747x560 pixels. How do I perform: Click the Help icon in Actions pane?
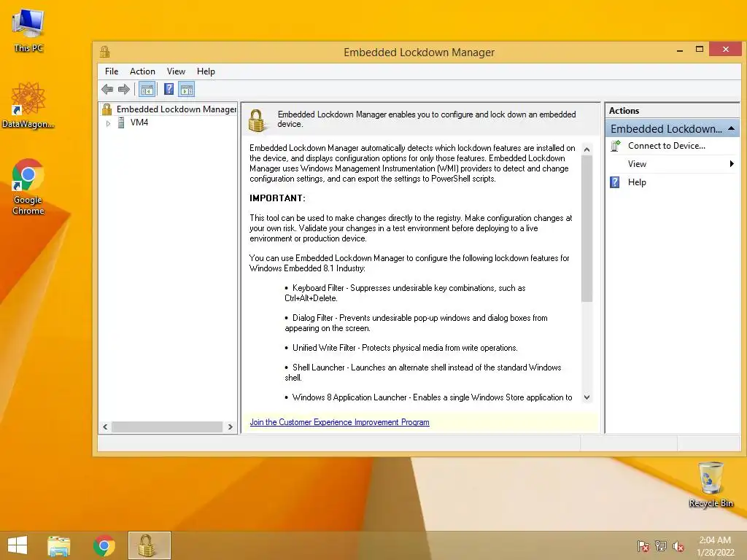click(x=615, y=182)
